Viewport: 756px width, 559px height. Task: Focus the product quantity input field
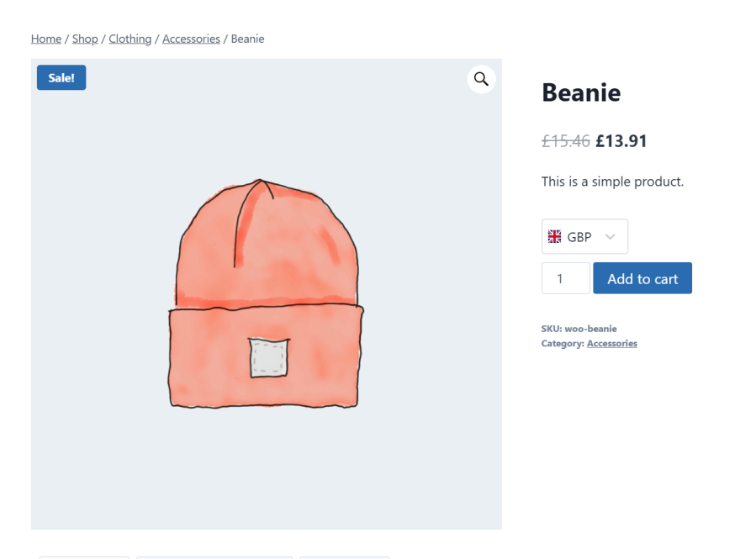[565, 278]
